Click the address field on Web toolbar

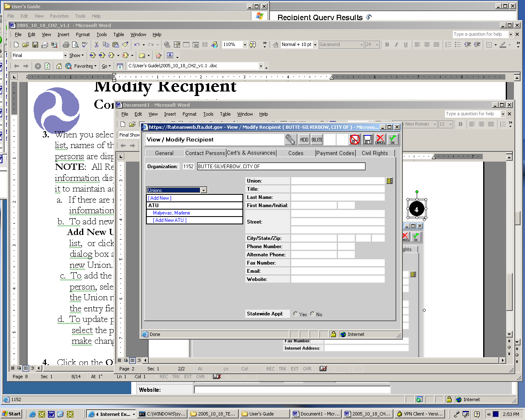tap(193, 66)
